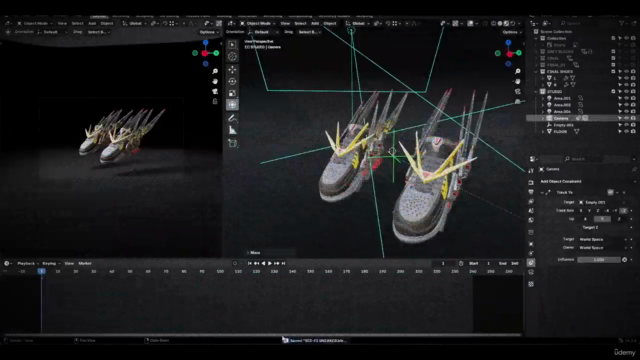Image resolution: width=640 pixels, height=360 pixels.
Task: Click the pan hand icon in left viewport
Action: point(215,81)
